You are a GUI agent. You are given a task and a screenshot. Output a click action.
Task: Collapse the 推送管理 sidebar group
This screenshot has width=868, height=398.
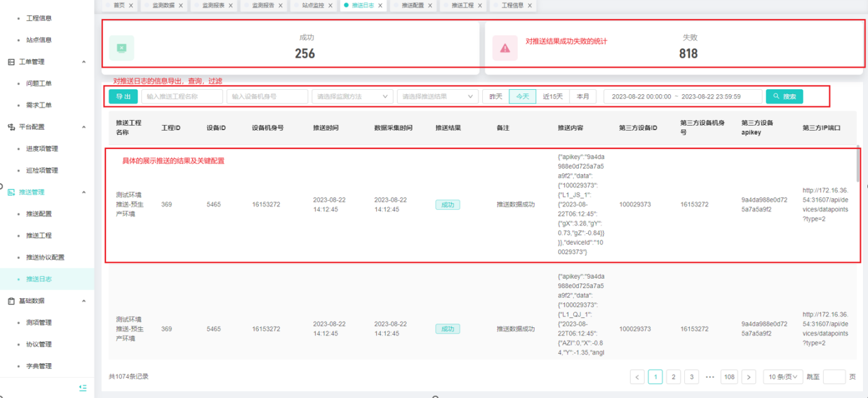pos(84,192)
